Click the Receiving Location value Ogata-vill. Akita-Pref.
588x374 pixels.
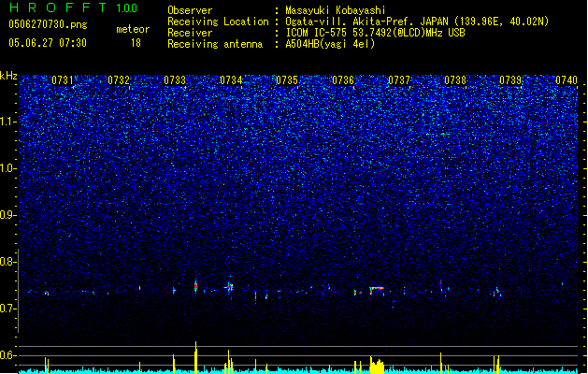(x=417, y=22)
